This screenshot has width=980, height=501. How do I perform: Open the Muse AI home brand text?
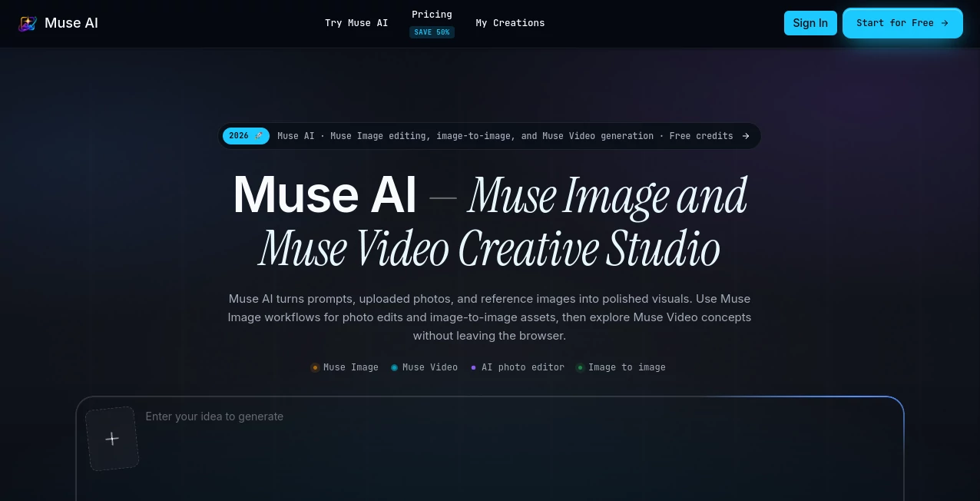tap(71, 23)
